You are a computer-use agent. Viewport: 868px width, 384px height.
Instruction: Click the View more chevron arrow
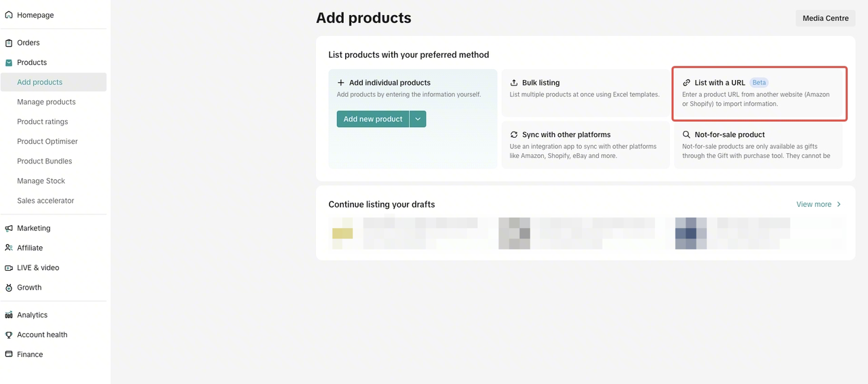point(839,204)
